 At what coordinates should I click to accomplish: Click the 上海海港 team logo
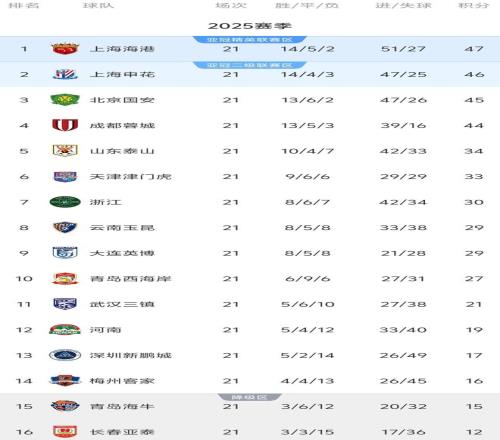pos(65,49)
